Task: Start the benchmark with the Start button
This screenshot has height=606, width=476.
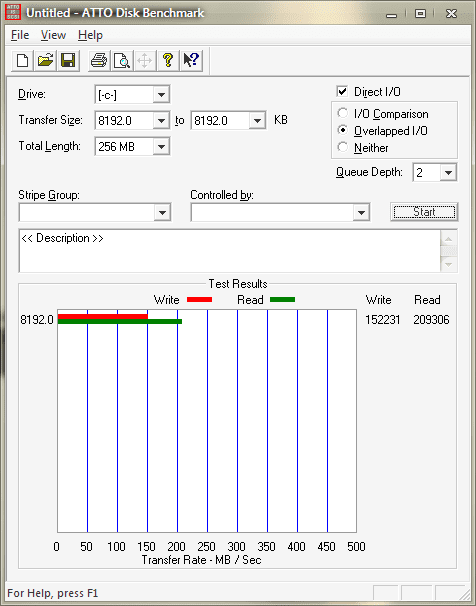Action: tap(424, 212)
